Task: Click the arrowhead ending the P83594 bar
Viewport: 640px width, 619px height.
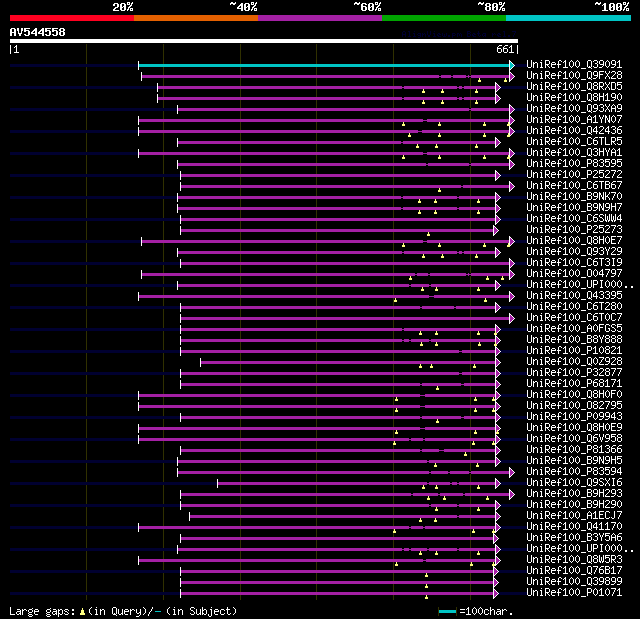Action: pyautogui.click(x=512, y=473)
